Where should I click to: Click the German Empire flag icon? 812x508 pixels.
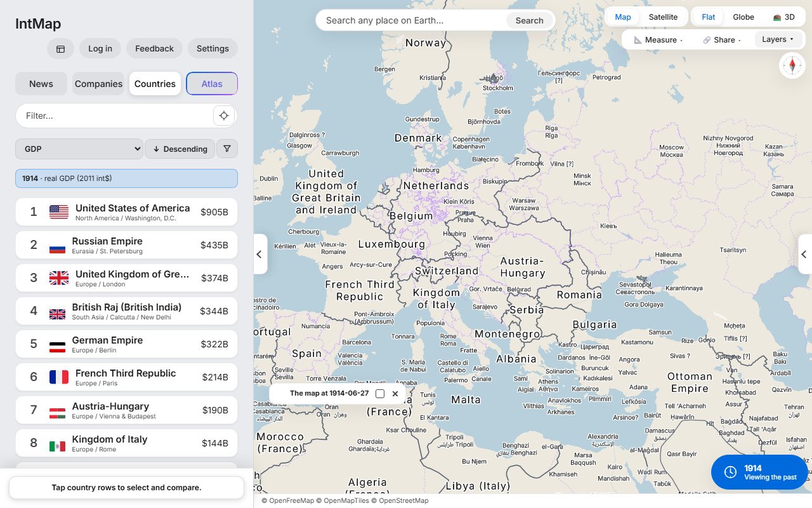click(x=58, y=347)
